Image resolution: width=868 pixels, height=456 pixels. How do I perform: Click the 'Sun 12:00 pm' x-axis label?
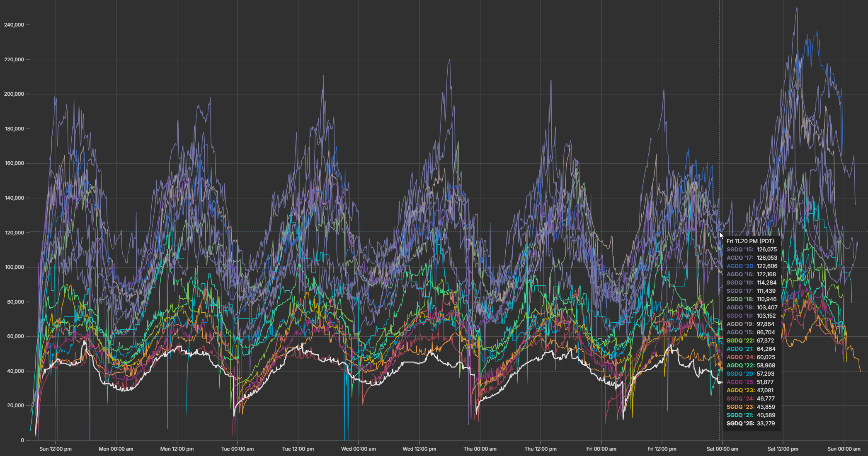[56, 449]
